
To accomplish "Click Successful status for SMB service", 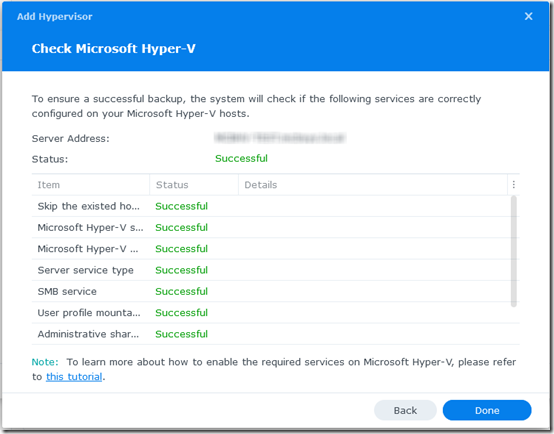I will tap(181, 291).
